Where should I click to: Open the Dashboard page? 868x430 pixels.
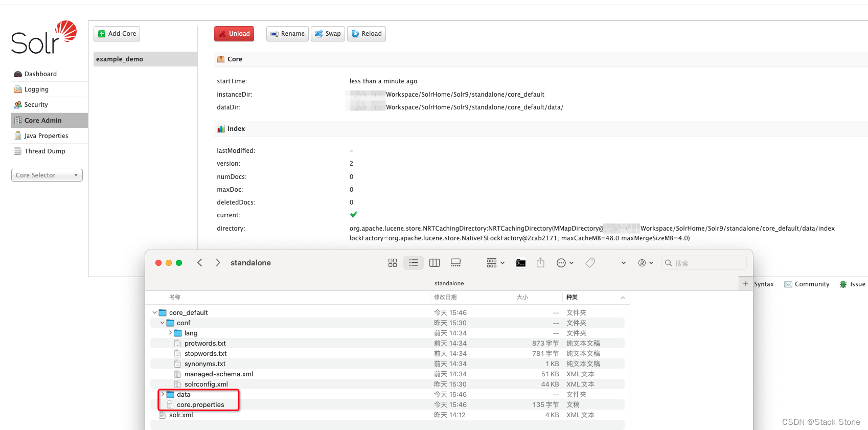point(40,74)
